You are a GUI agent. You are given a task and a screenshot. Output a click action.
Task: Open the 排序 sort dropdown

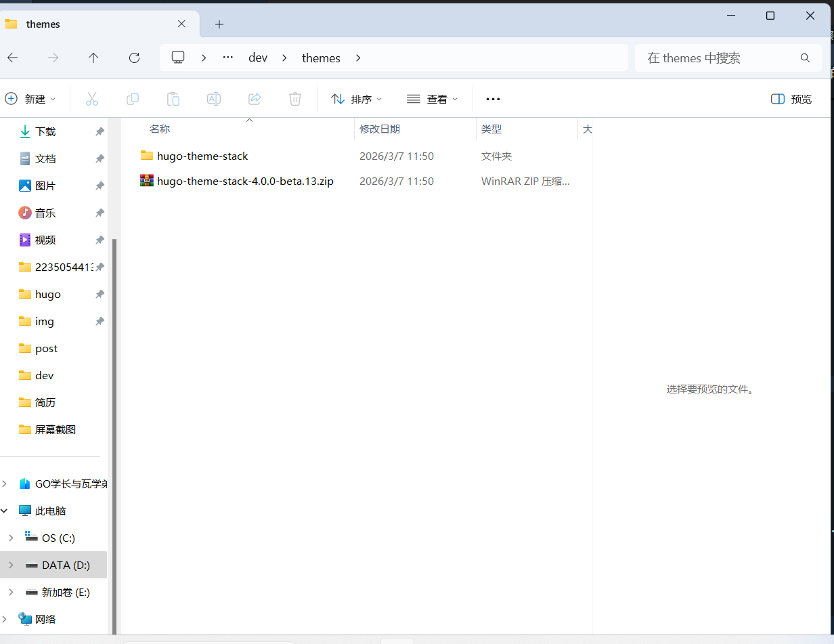point(357,99)
